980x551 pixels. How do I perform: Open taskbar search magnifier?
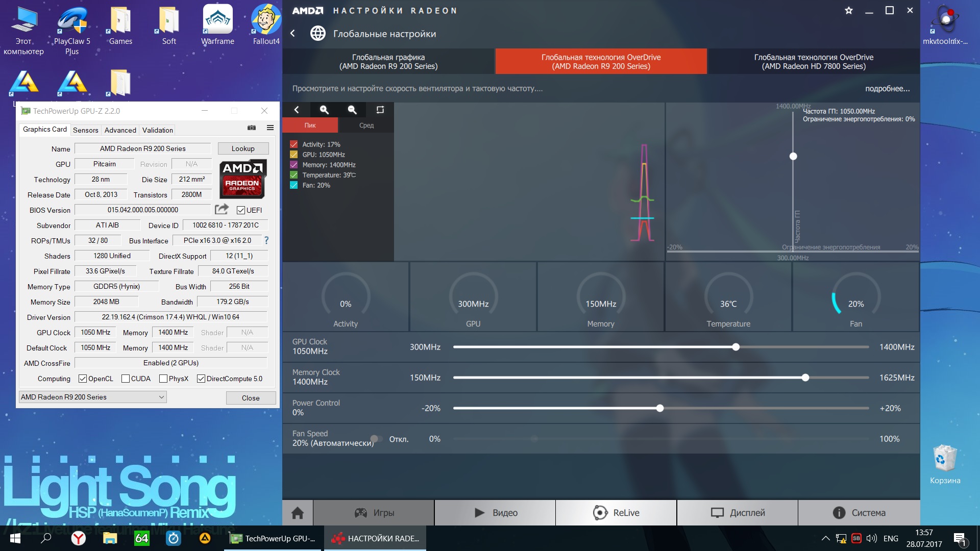(46, 538)
